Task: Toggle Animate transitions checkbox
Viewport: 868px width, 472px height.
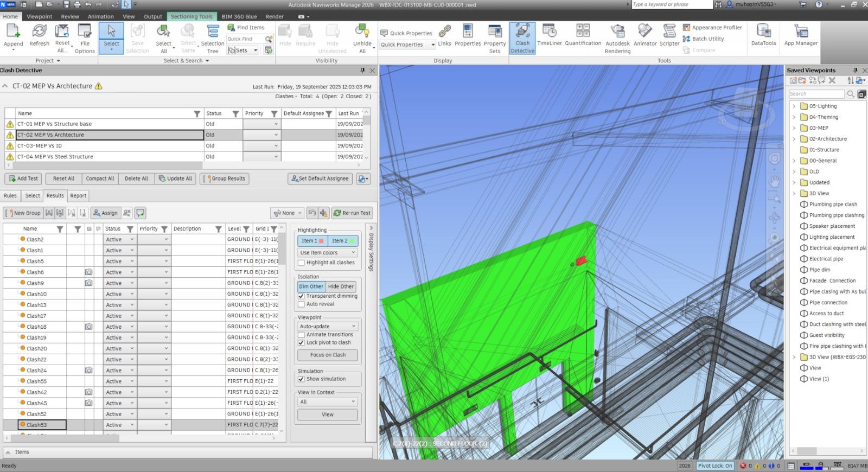Action: click(302, 335)
